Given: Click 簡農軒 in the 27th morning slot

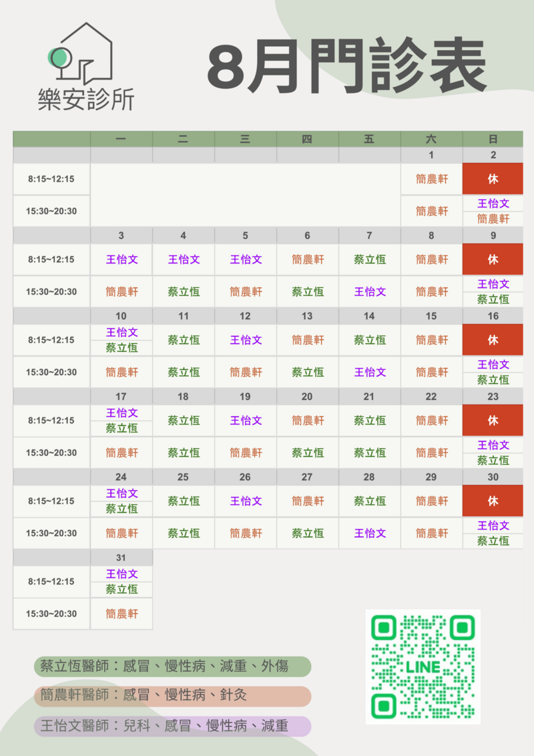Looking at the screenshot, I should (308, 501).
